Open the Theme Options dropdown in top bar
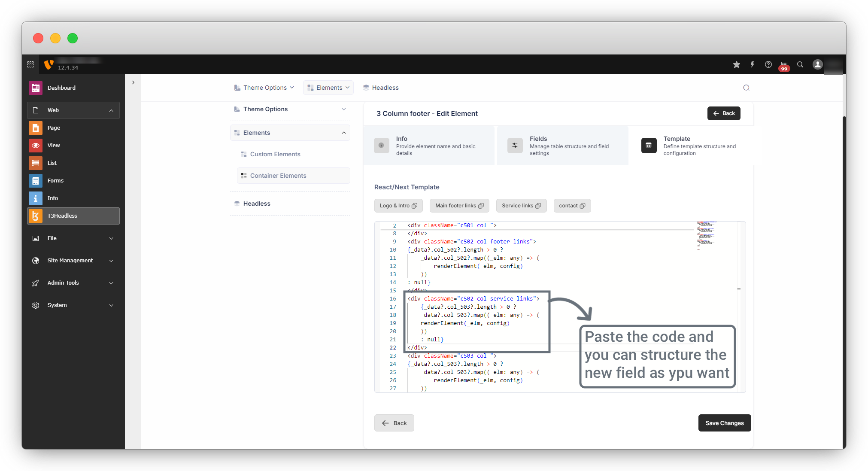Image resolution: width=868 pixels, height=471 pixels. point(264,88)
